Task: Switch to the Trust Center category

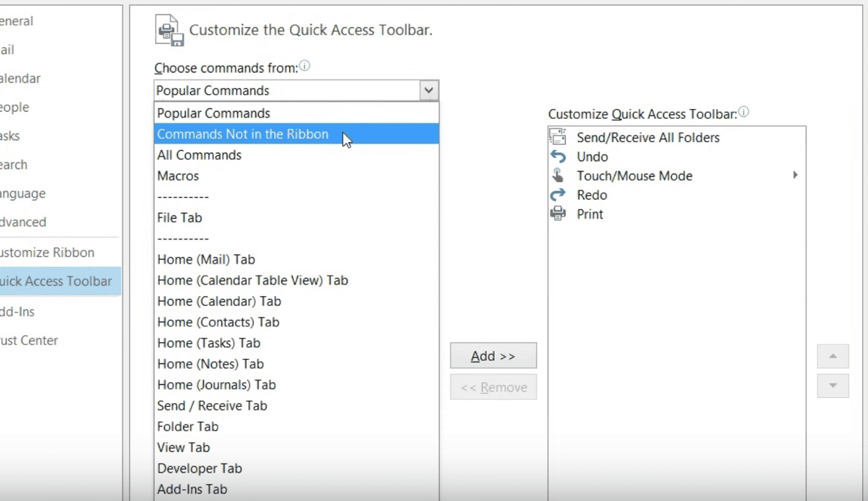Action: (x=30, y=340)
